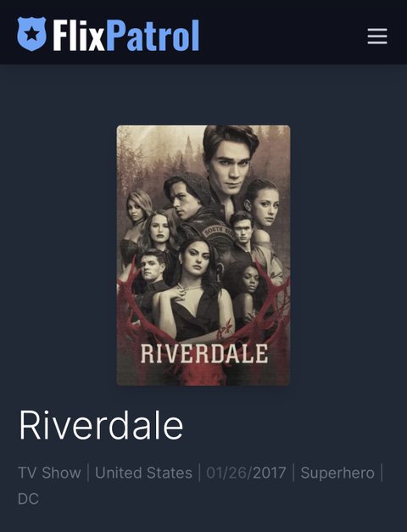This screenshot has width=407, height=532.
Task: Click the white "Flix" logo text
Action: [x=79, y=35]
